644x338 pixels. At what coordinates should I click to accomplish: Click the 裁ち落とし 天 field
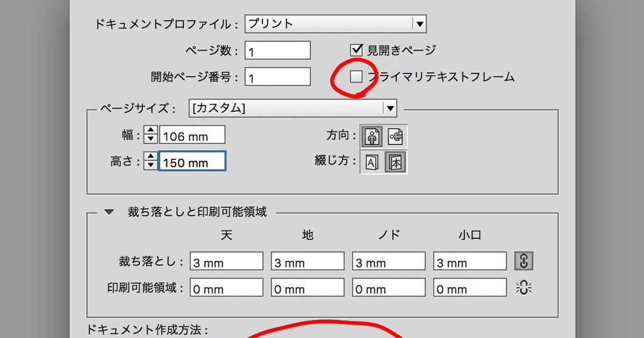(226, 262)
